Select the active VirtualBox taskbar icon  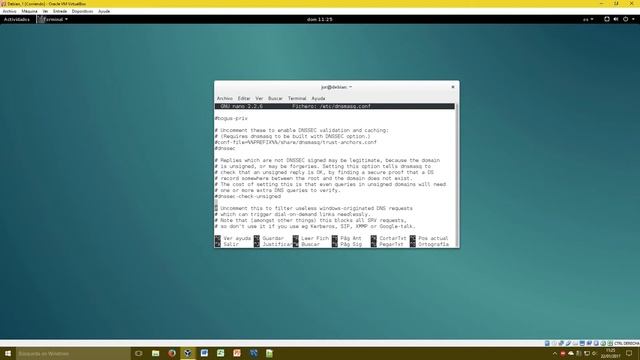(x=188, y=353)
